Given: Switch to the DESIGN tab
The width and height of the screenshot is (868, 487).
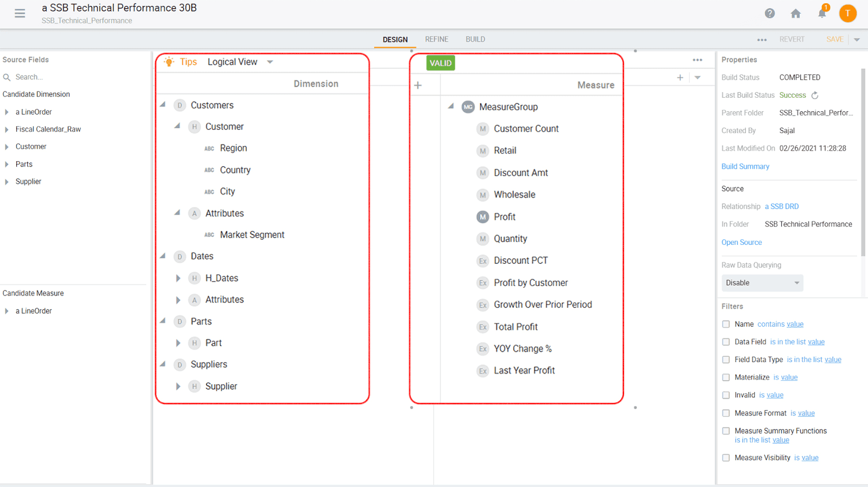Looking at the screenshot, I should tap(395, 40).
